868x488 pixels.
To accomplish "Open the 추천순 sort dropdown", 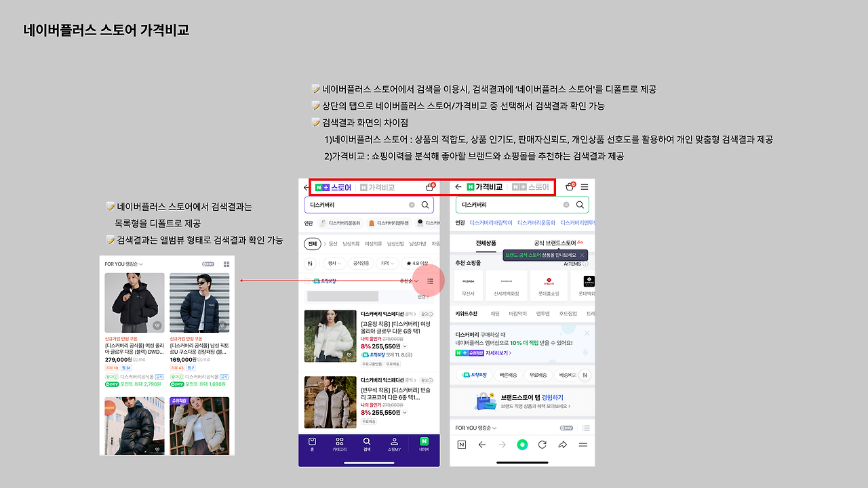I will click(x=410, y=281).
